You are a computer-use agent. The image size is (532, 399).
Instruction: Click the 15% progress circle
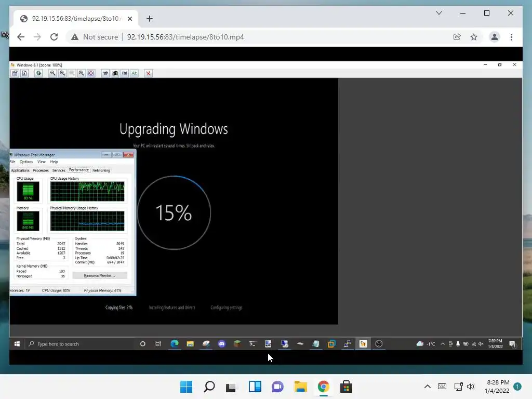pyautogui.click(x=174, y=212)
